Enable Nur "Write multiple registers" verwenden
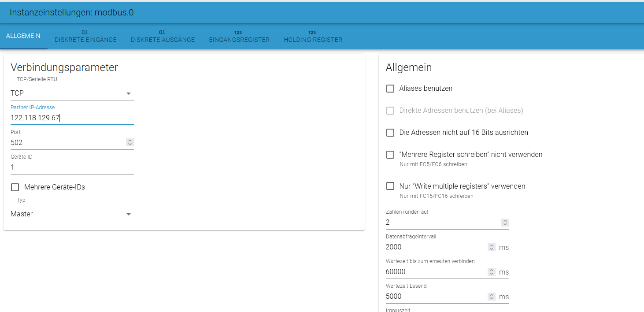The width and height of the screenshot is (644, 312). (x=390, y=186)
